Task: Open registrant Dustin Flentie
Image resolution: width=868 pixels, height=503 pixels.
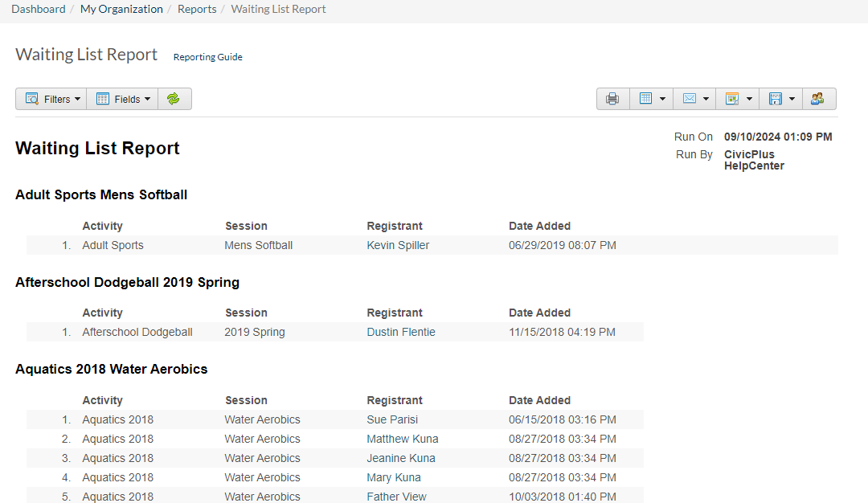Action: (x=401, y=332)
